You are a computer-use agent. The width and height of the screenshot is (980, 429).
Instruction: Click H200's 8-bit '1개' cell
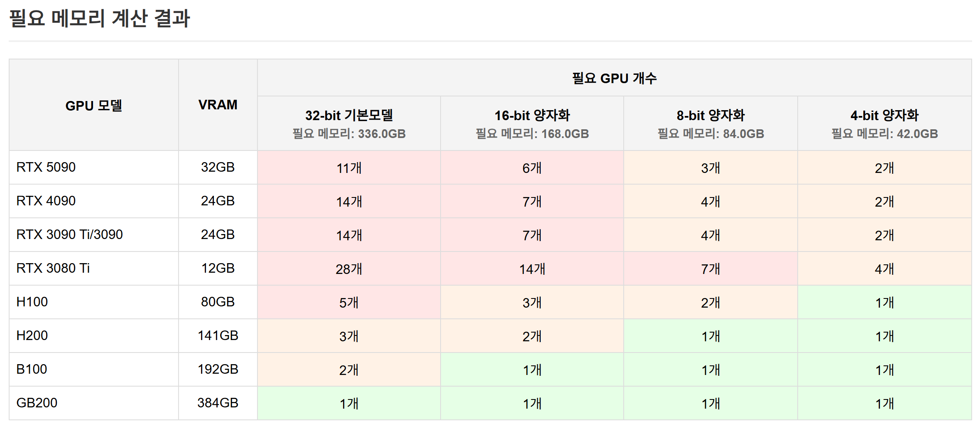click(x=711, y=336)
